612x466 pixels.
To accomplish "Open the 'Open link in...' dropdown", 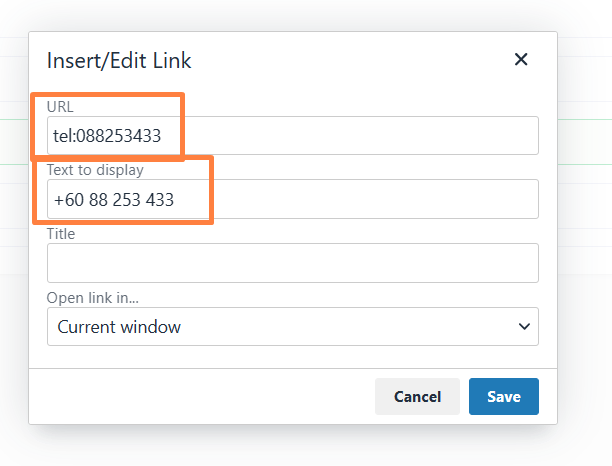I will coord(293,326).
